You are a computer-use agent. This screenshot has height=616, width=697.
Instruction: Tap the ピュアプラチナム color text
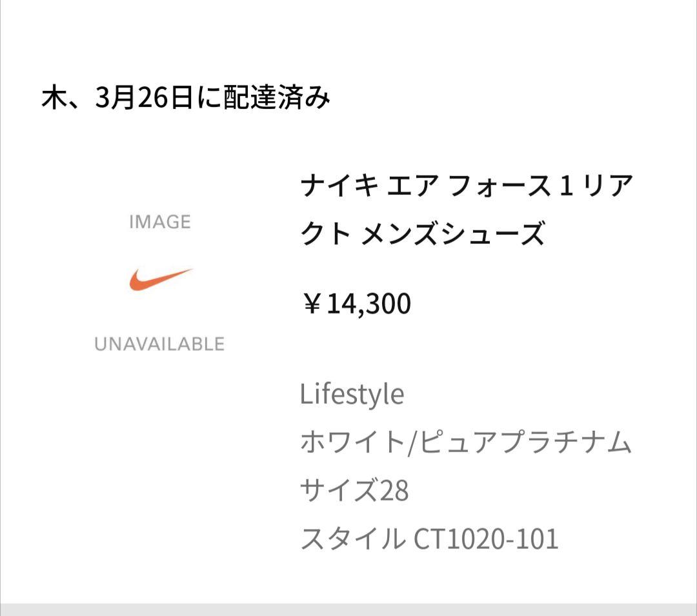(525, 442)
